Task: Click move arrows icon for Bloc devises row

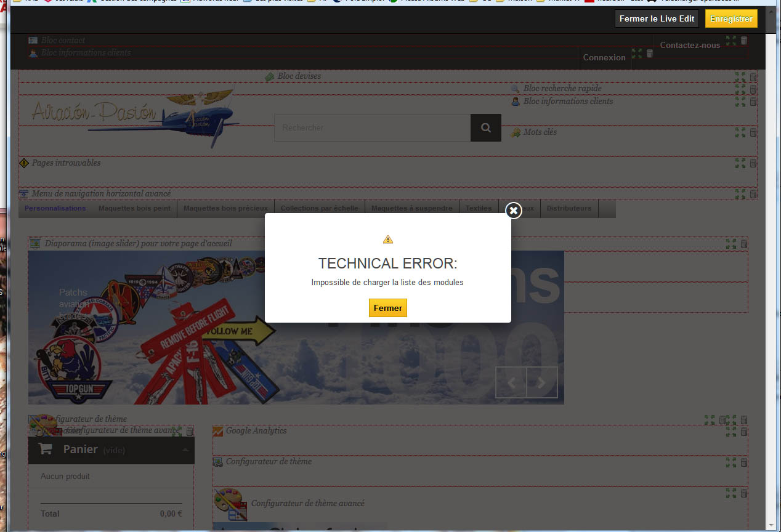Action: 740,77
